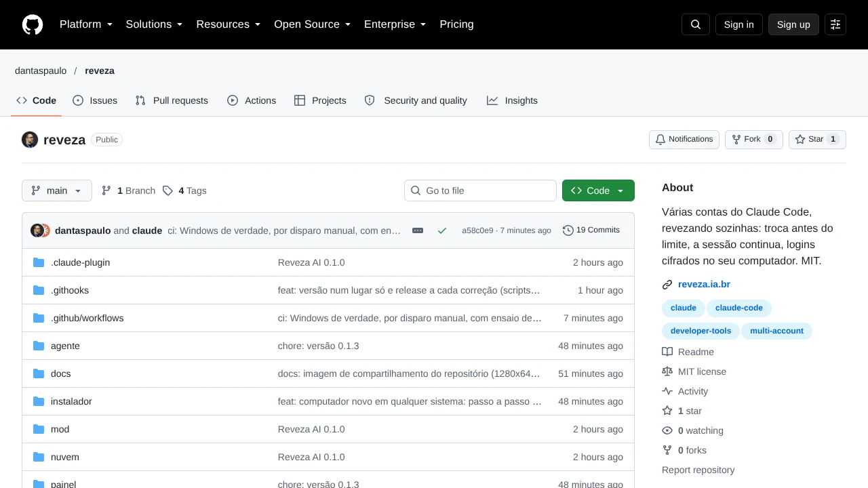Click the Sign in button
Viewport: 868px width, 488px height.
[739, 24]
